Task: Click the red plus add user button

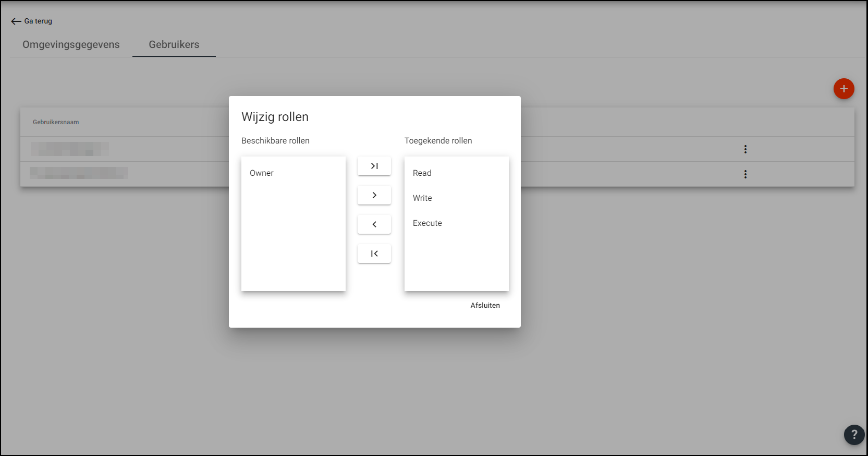Action: (843, 89)
